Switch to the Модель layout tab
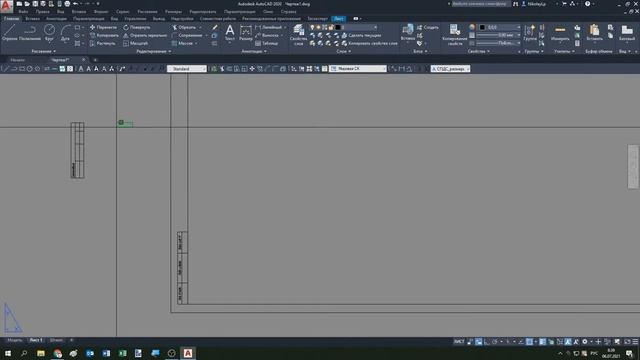Viewport: 640px width, 360px height. click(14, 340)
